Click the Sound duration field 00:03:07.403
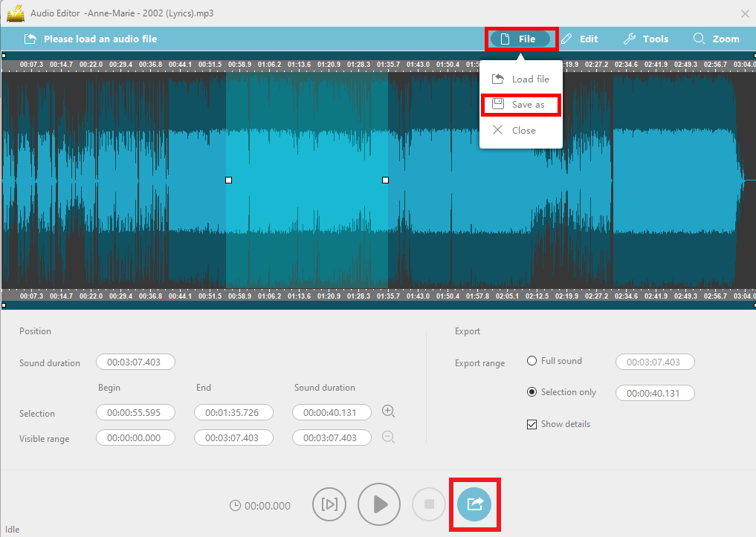The image size is (756, 537). [x=135, y=362]
